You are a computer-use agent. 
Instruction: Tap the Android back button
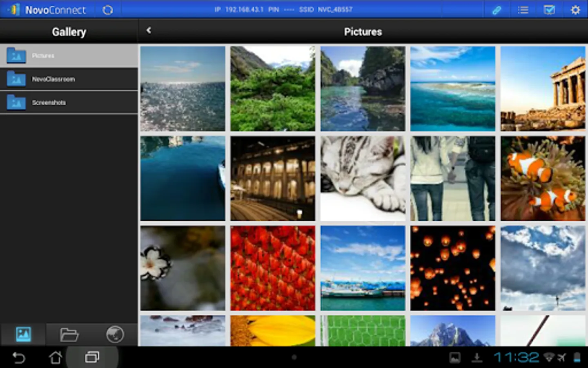point(19,358)
